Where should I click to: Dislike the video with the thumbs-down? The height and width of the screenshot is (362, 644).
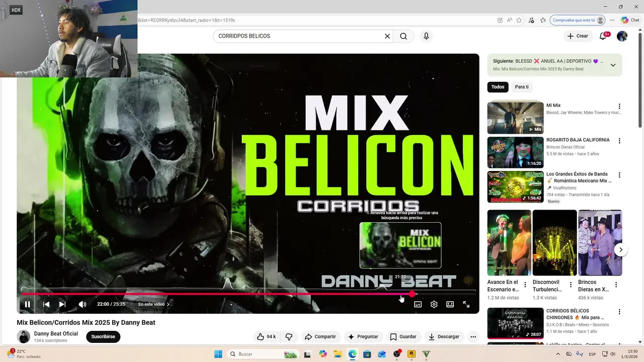pos(289,336)
